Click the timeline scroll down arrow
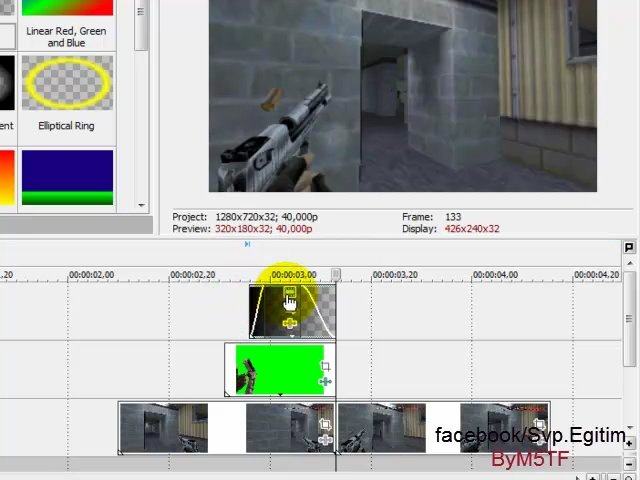Viewport: 640px width, 480px height. (630, 428)
